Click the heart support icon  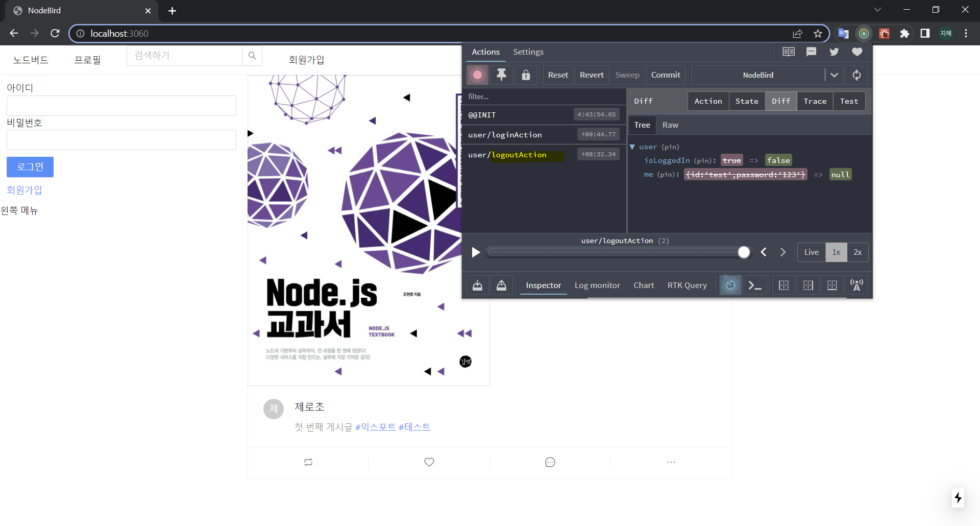857,52
